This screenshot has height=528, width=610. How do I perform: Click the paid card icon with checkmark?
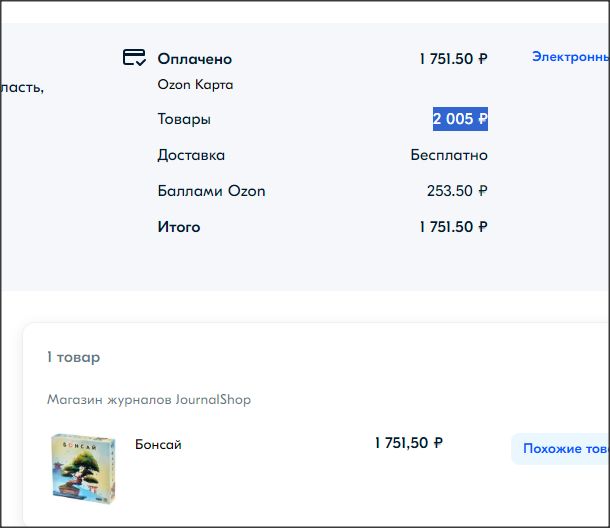(134, 58)
